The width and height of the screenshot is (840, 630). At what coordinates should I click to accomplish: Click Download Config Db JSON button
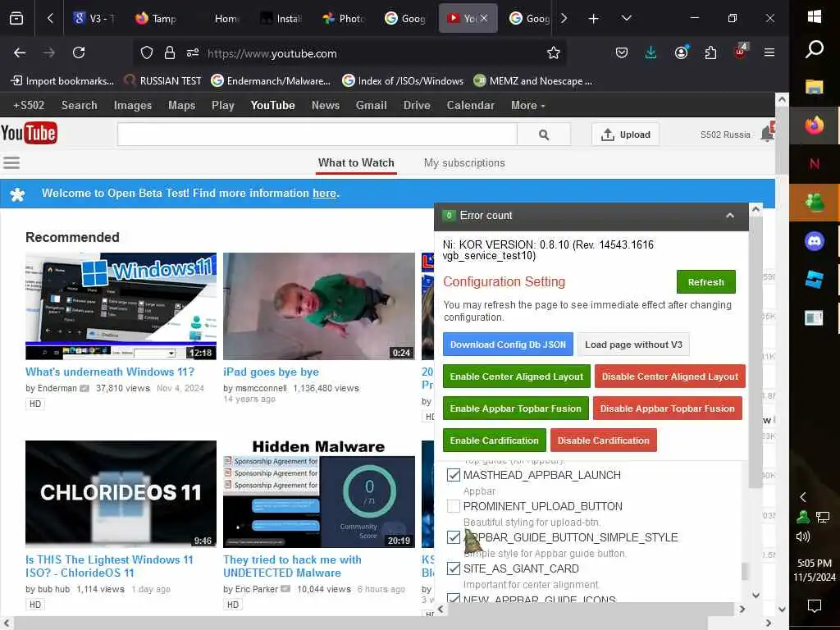(x=508, y=345)
